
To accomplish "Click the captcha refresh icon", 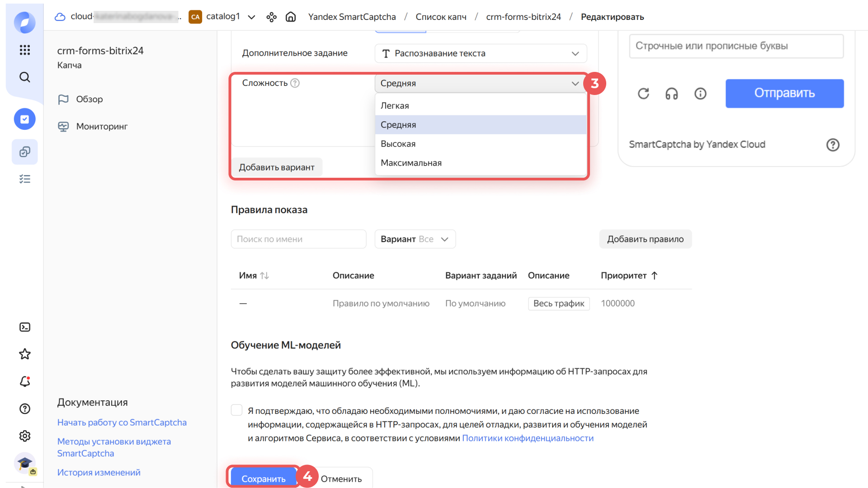I will [643, 94].
